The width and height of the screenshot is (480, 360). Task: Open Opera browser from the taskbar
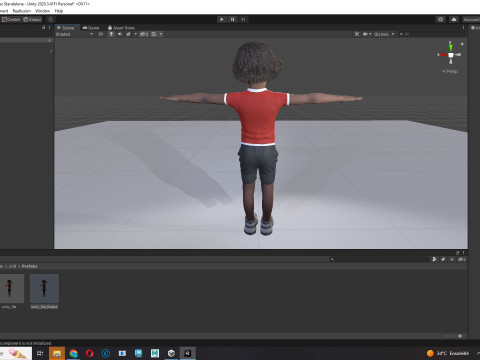click(x=89, y=353)
